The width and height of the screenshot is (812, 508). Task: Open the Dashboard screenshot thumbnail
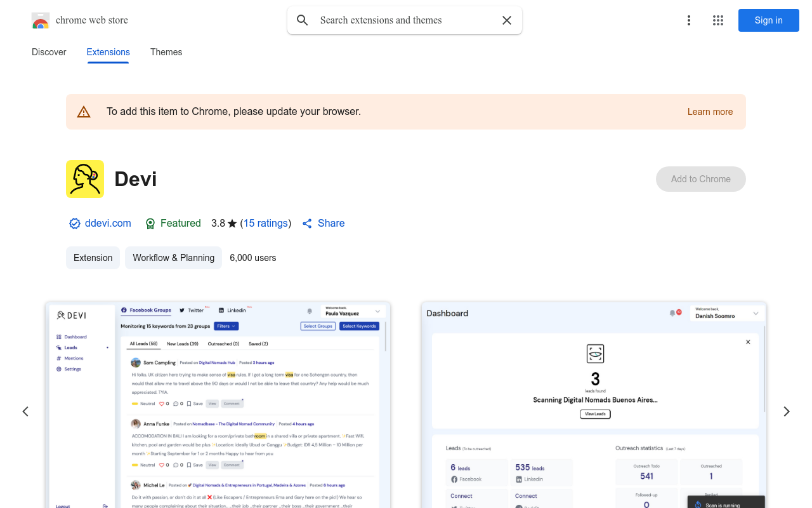pyautogui.click(x=594, y=405)
